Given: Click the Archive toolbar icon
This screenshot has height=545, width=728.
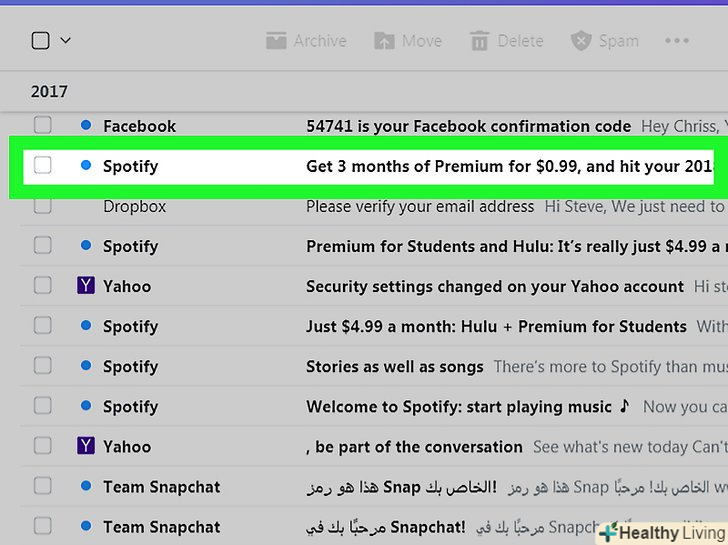Looking at the screenshot, I should (276, 41).
